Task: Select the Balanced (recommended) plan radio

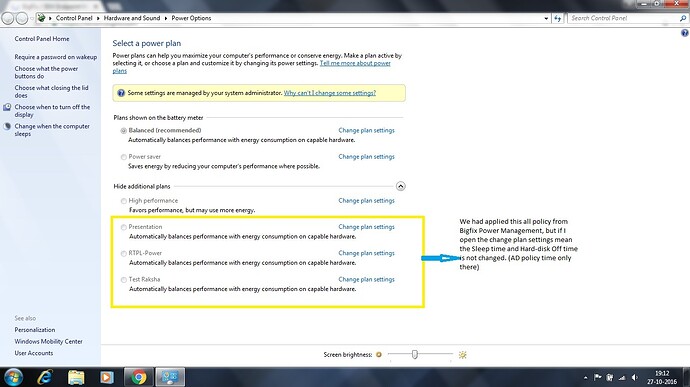Action: tap(124, 131)
